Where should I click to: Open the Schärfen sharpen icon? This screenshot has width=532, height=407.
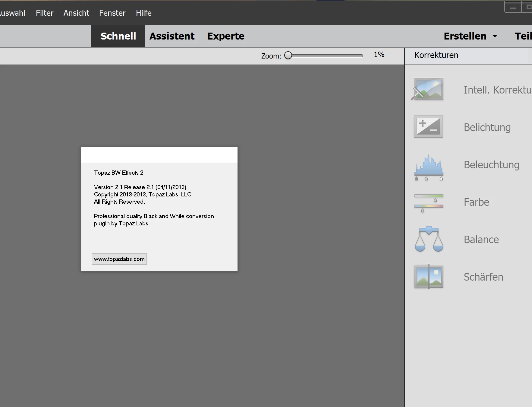click(x=429, y=276)
